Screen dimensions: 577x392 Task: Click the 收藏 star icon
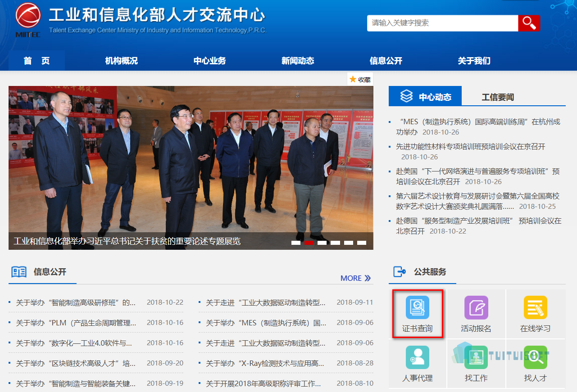point(353,79)
